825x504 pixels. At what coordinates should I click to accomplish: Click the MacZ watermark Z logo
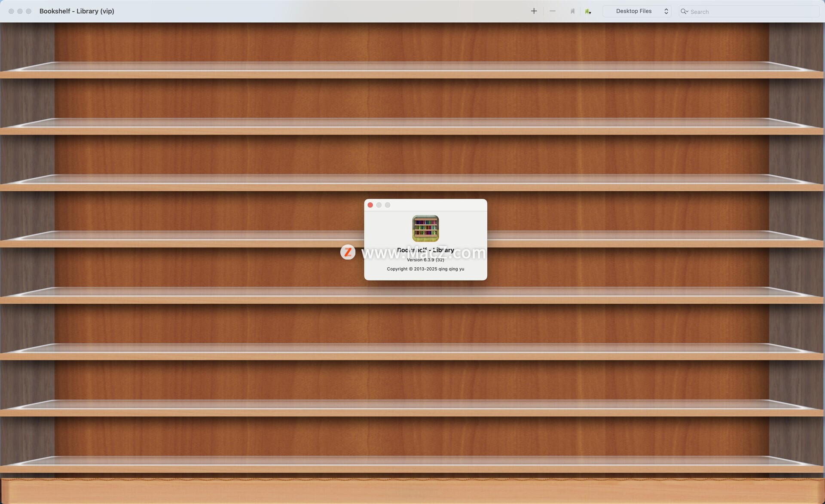348,252
